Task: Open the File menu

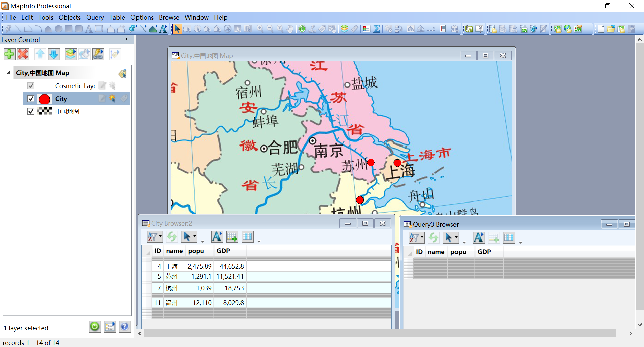Action: pos(11,17)
